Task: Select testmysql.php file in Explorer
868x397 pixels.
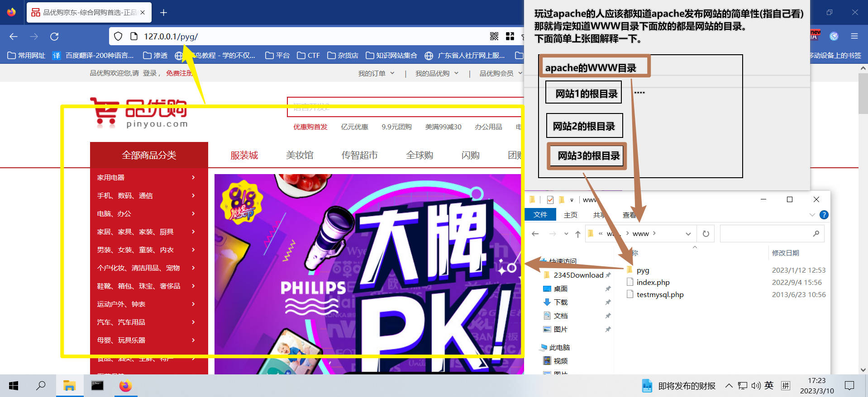Action: (x=655, y=294)
